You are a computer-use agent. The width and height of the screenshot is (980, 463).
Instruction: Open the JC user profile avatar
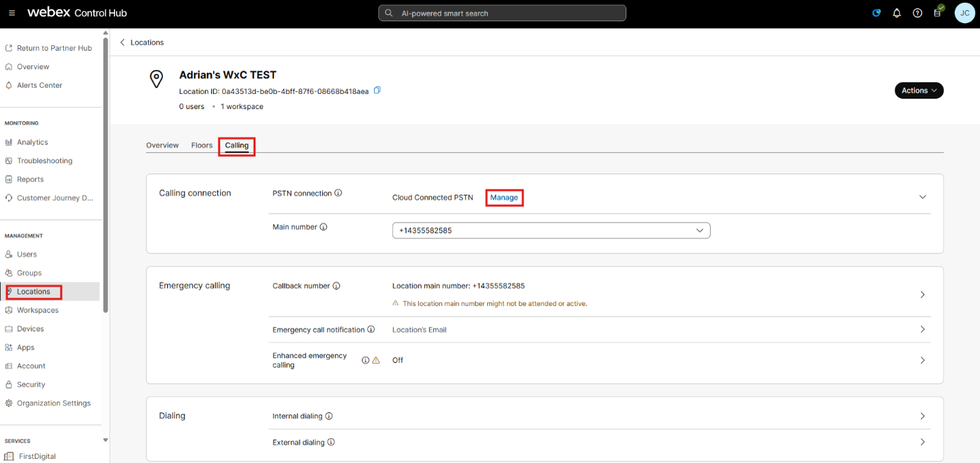(964, 13)
